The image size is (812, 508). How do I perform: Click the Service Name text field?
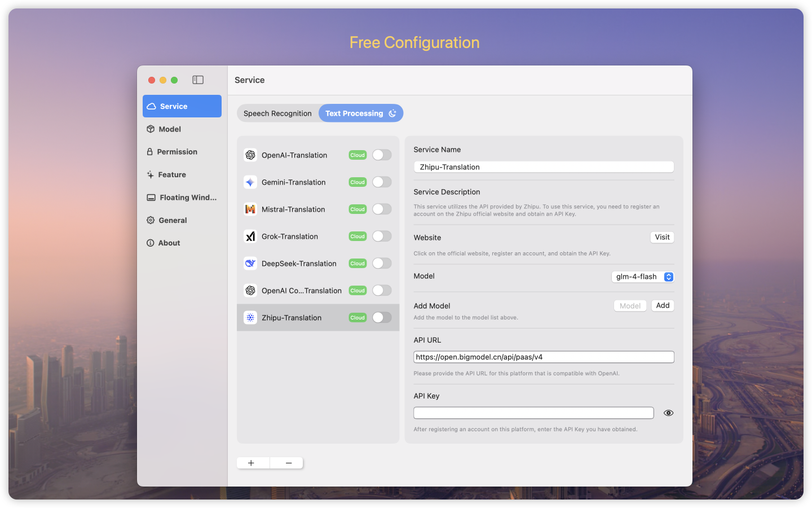click(x=544, y=167)
